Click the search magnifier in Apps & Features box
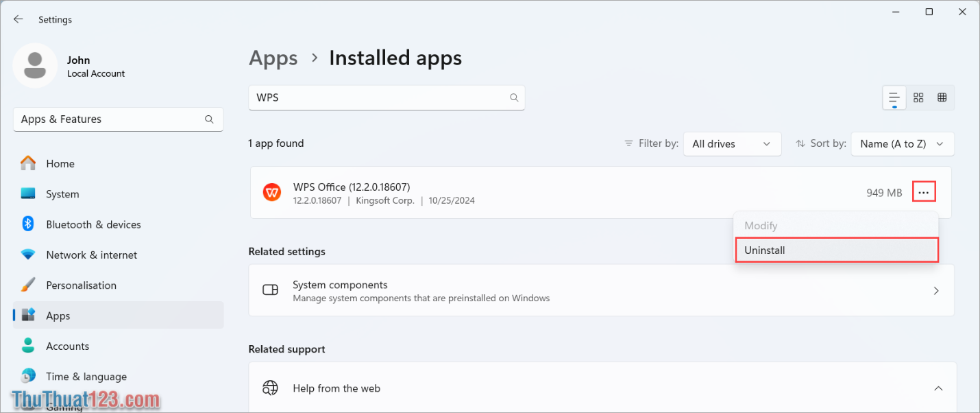980x413 pixels. (209, 119)
